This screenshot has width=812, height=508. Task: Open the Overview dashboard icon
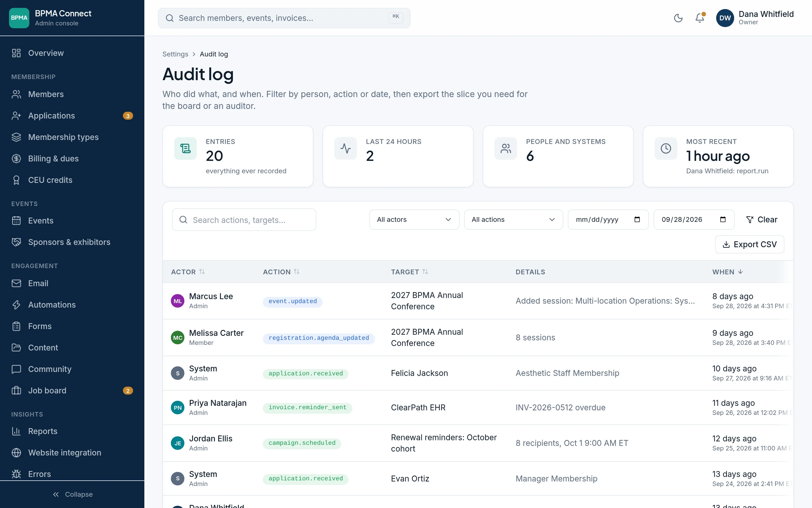tap(16, 53)
